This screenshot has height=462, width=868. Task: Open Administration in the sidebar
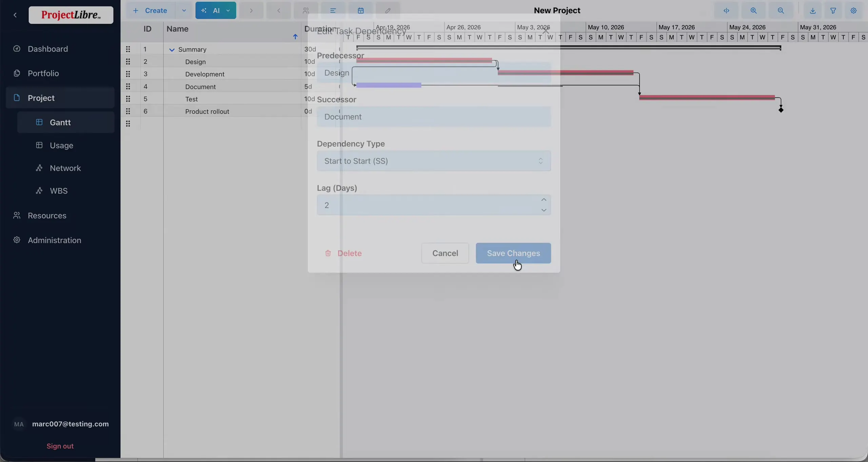pos(60,240)
